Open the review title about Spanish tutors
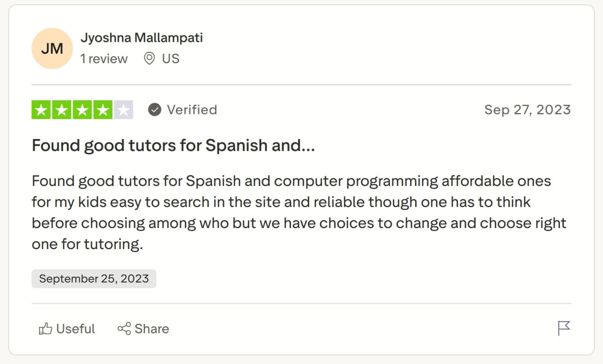603x364 pixels. pos(173,145)
